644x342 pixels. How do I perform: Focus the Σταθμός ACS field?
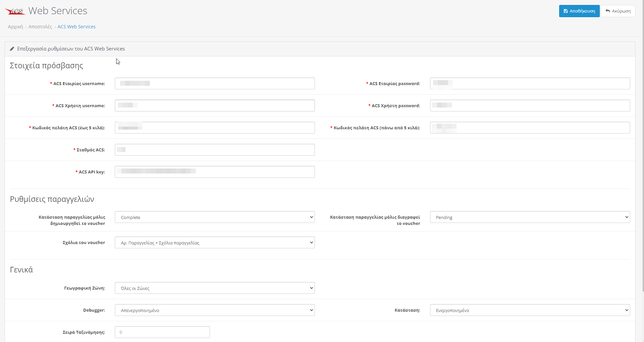pyautogui.click(x=215, y=150)
